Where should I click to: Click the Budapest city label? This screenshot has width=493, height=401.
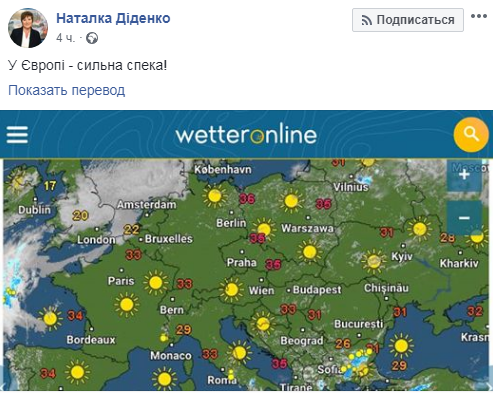point(317,290)
